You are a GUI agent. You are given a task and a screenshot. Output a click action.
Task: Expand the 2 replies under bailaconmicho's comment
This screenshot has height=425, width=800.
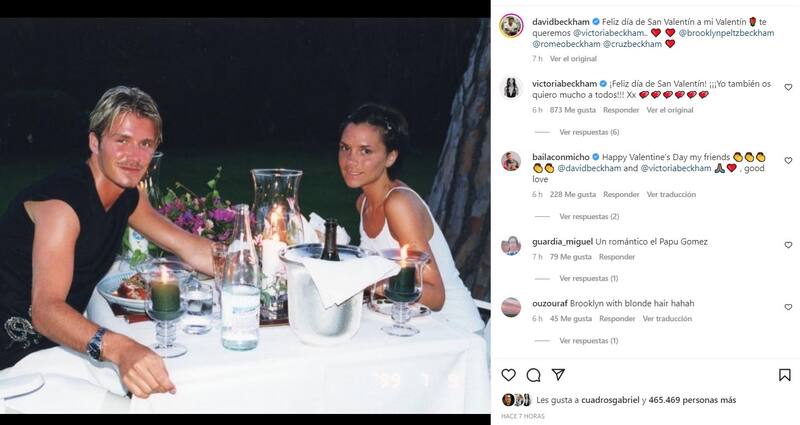(x=590, y=216)
